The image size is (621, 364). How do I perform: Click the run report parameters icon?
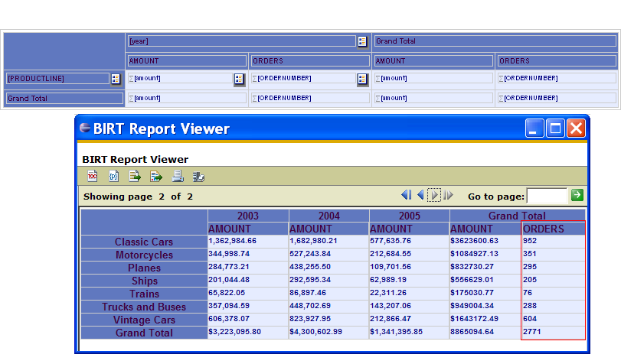[x=113, y=177]
